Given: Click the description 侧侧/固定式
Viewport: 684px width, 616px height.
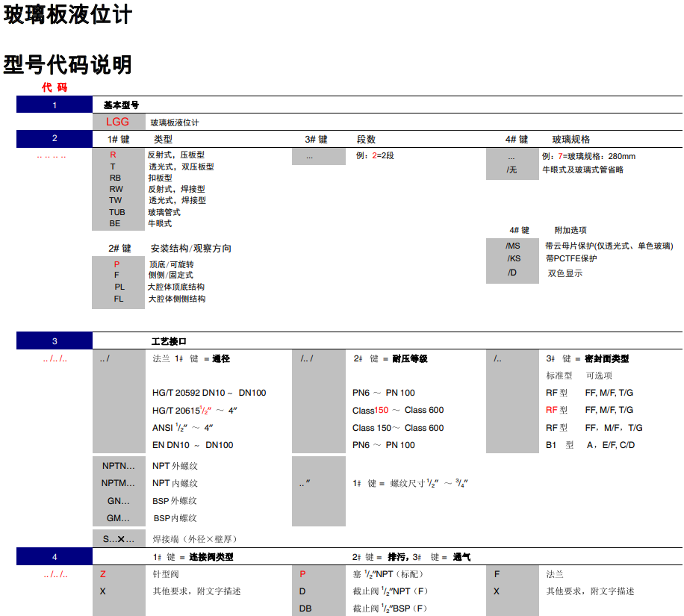Looking at the screenshot, I should (x=170, y=275).
